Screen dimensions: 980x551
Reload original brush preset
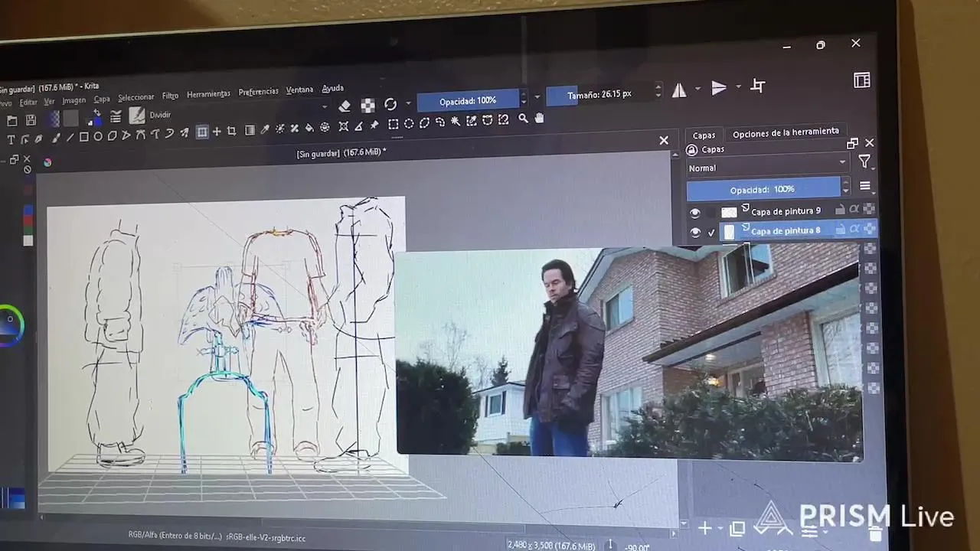pyautogui.click(x=390, y=104)
